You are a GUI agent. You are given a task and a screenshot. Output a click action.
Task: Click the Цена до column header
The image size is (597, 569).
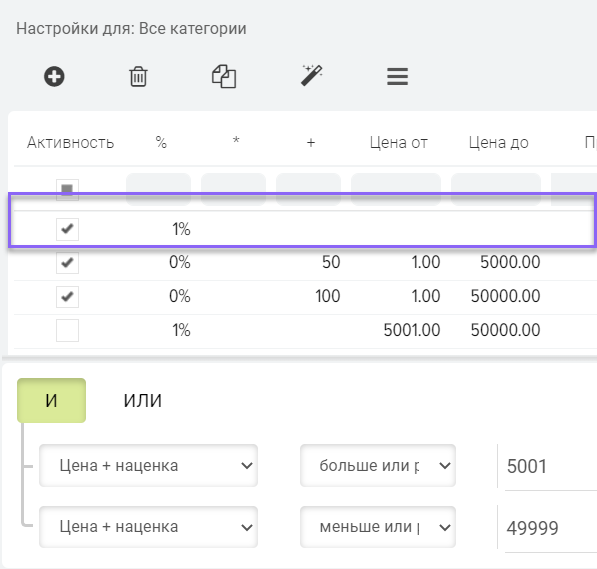point(499,143)
